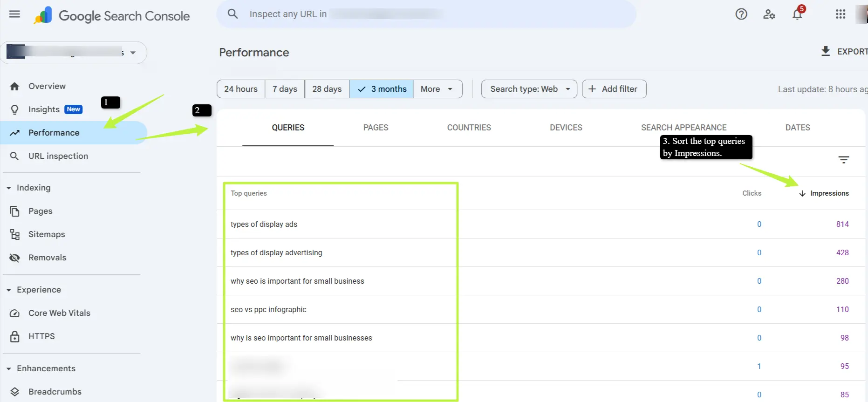Image resolution: width=868 pixels, height=402 pixels.
Task: Expand the More date range dropdown
Action: point(437,89)
